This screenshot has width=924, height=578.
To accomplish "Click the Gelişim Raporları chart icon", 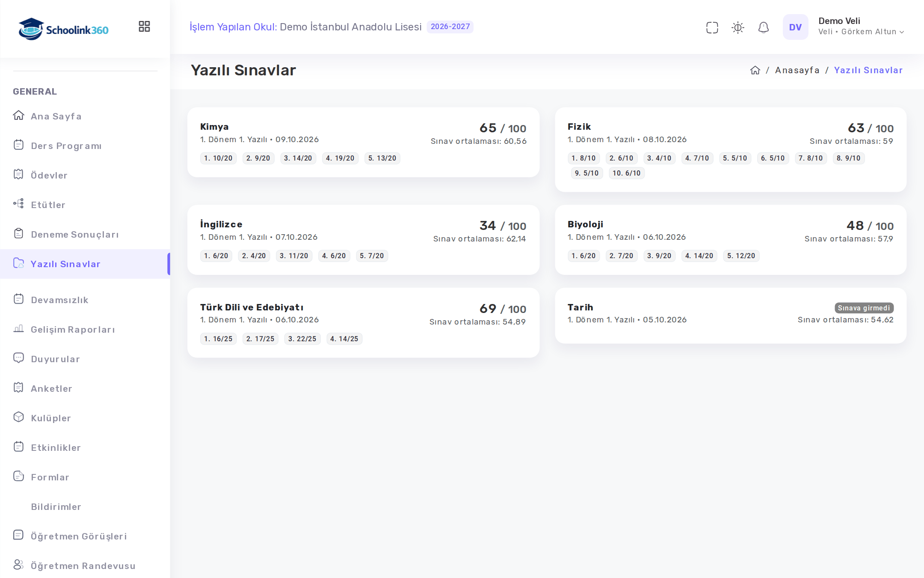I will tap(18, 328).
